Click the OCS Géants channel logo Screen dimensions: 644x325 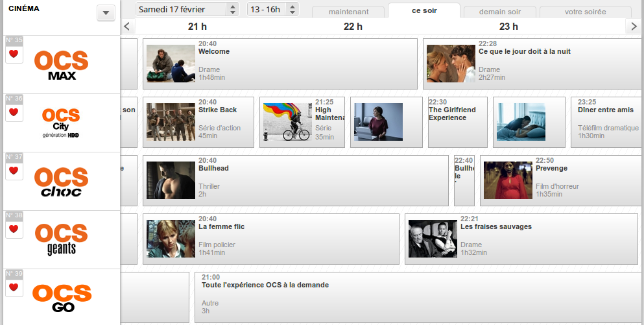(61, 240)
